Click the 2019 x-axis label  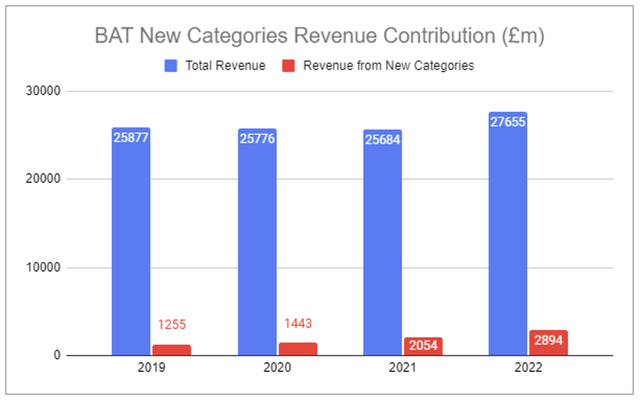(151, 370)
